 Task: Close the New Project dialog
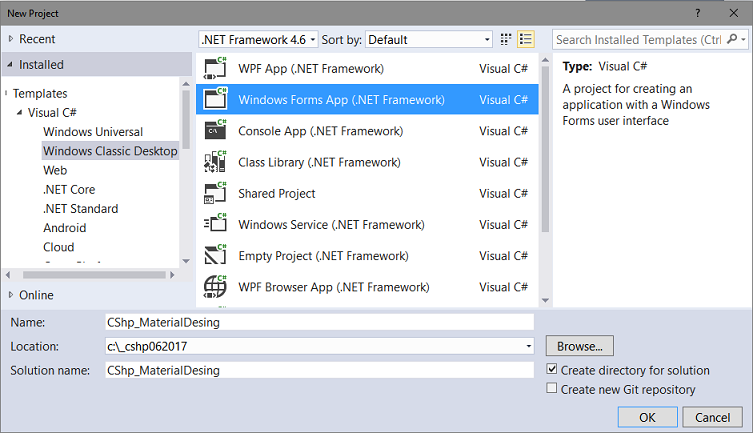734,13
